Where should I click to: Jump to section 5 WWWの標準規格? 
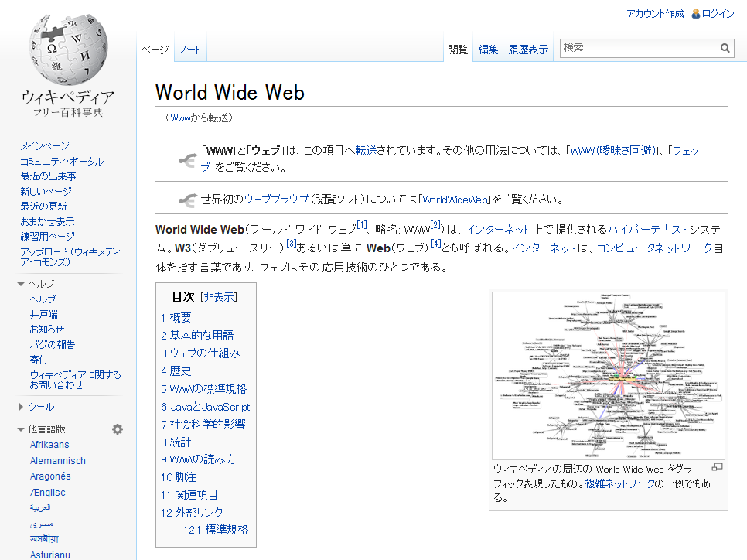(x=203, y=389)
